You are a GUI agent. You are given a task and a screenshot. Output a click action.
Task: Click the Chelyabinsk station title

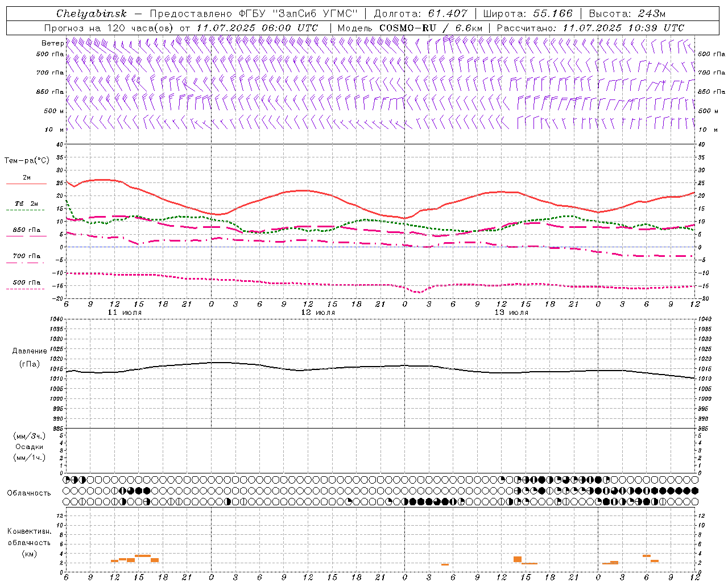(91, 14)
